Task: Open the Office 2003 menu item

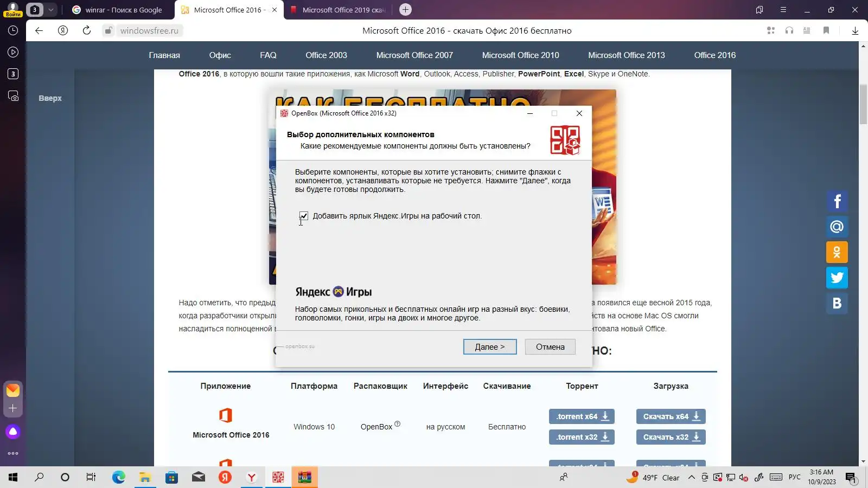Action: point(326,55)
